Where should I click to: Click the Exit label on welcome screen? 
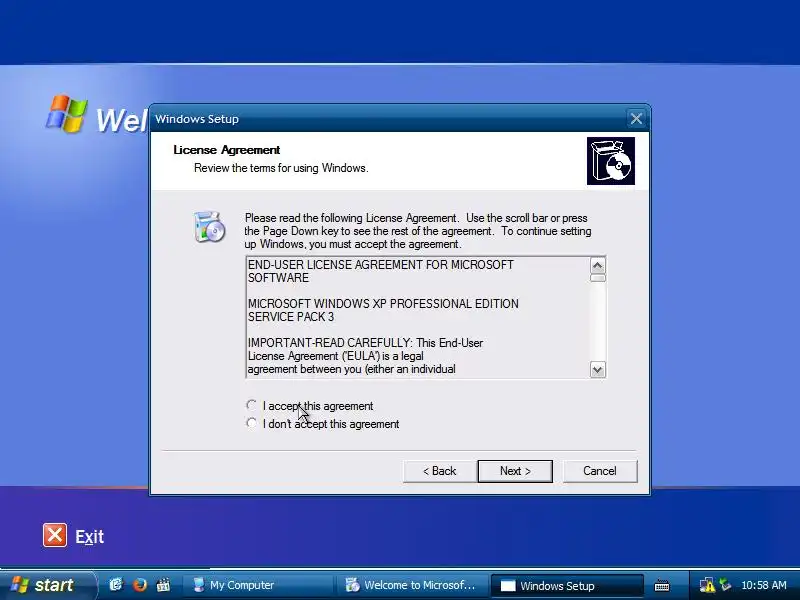[90, 537]
